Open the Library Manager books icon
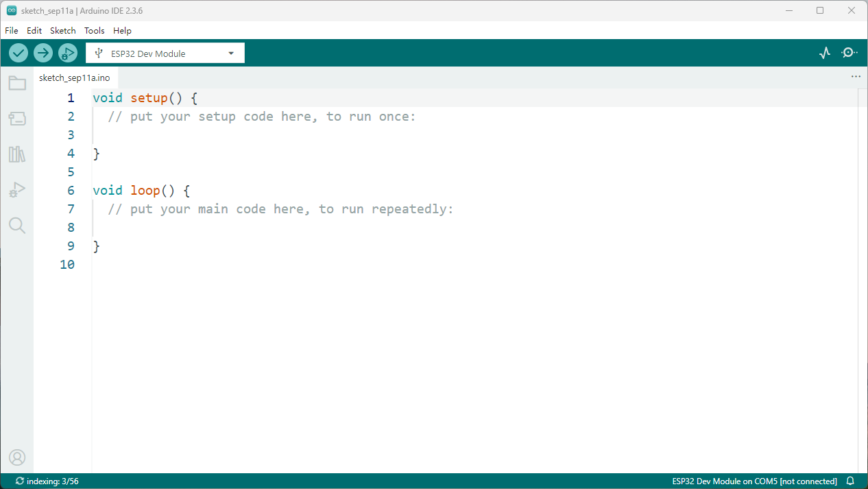 pos(17,154)
